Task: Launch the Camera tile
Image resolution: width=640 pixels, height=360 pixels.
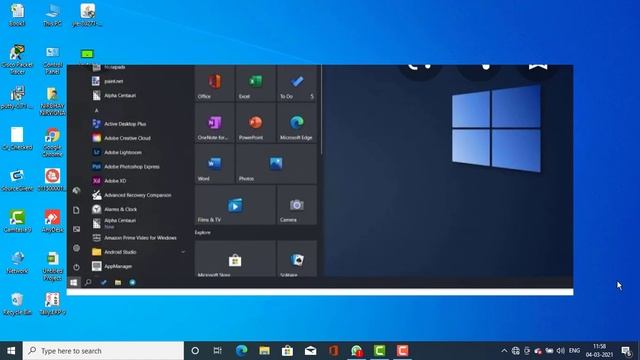Action: [297, 205]
